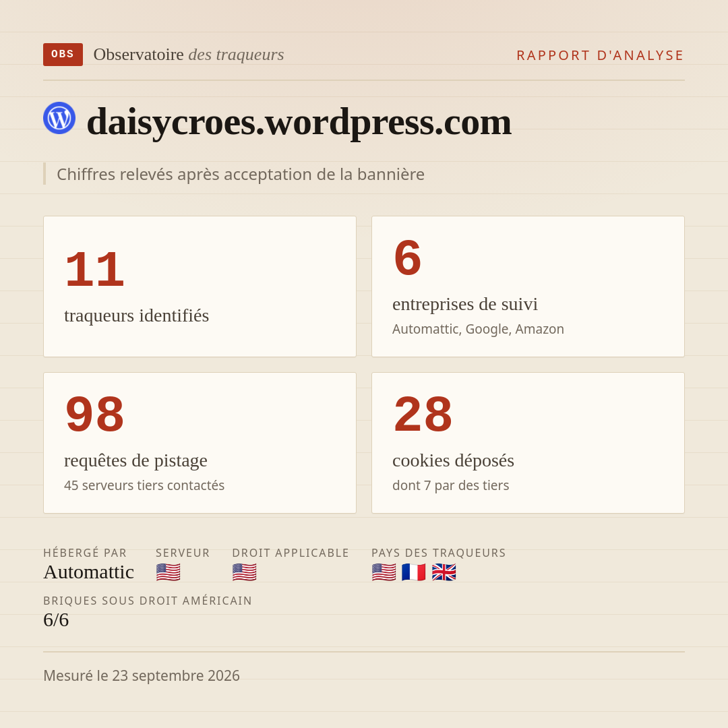Screen dimensions: 728x728
Task: Click the WordPress logo icon
Action: [59, 118]
